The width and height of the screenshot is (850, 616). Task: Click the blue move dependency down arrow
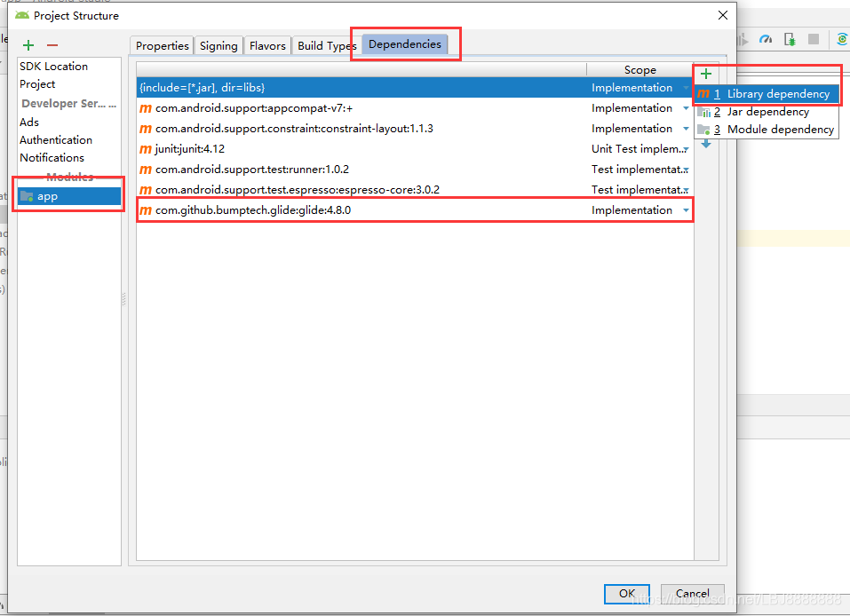[x=706, y=144]
